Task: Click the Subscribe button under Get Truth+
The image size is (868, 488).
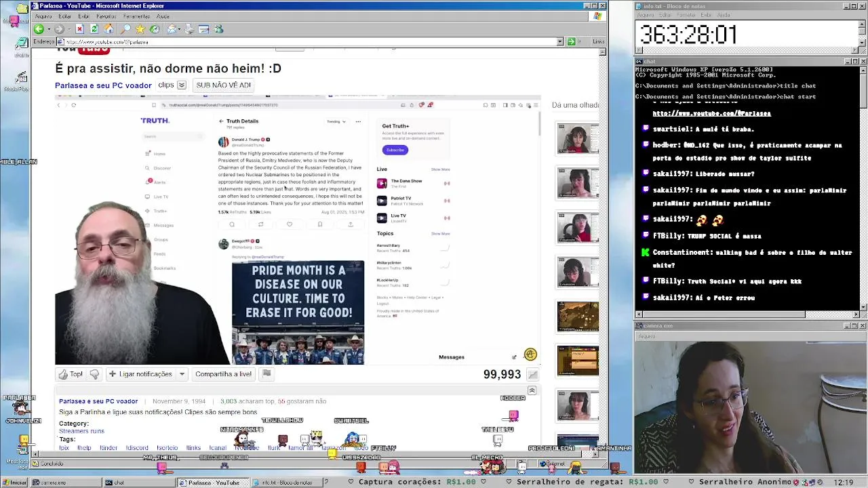Action: [x=395, y=150]
